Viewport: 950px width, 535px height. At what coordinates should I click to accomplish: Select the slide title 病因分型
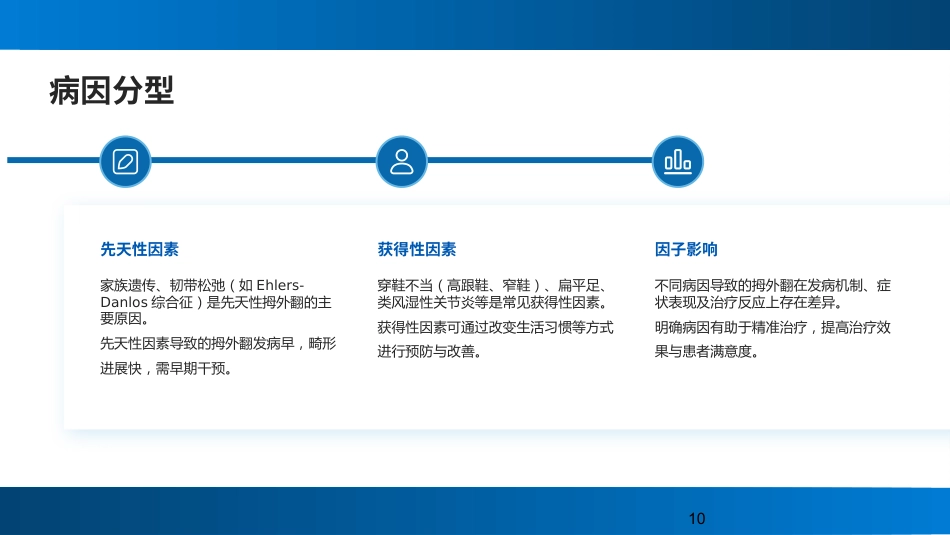tap(111, 91)
